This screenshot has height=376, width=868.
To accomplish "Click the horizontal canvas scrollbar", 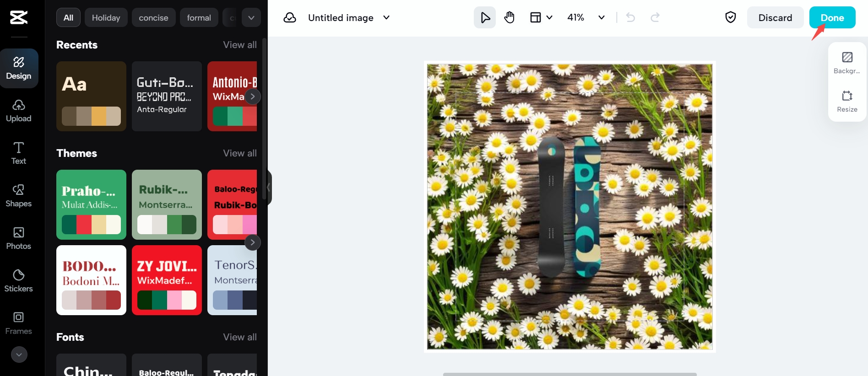I will point(570,374).
